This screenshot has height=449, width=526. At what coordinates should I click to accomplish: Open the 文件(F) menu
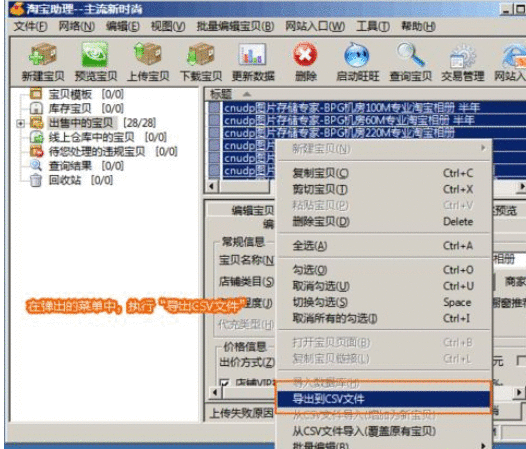[x=30, y=26]
